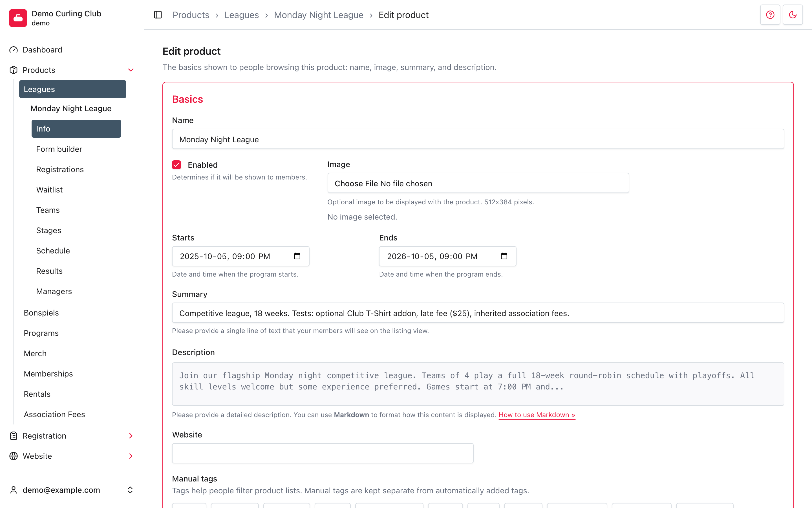Expand the Website section chevron
Screen dimensions: 812x508
[x=131, y=456]
